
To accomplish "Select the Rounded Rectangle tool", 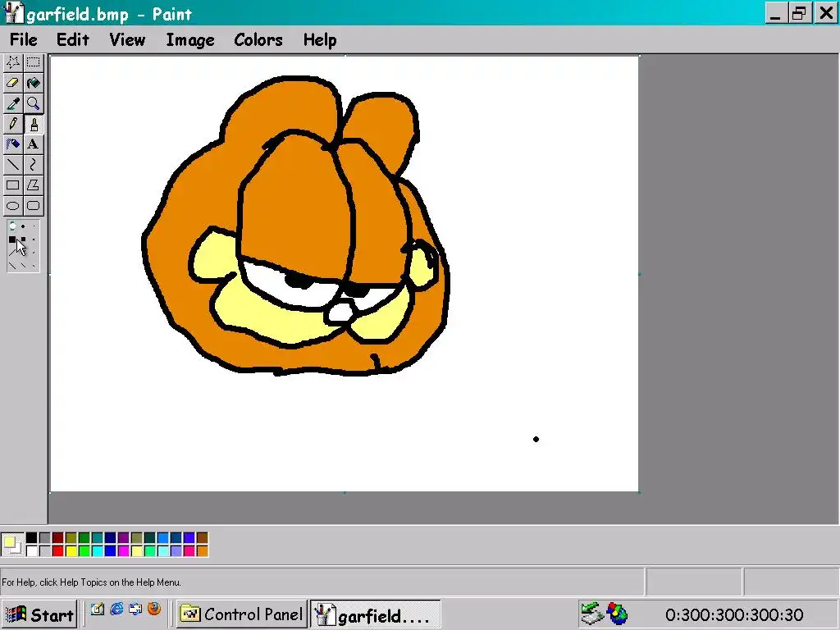I will (33, 205).
